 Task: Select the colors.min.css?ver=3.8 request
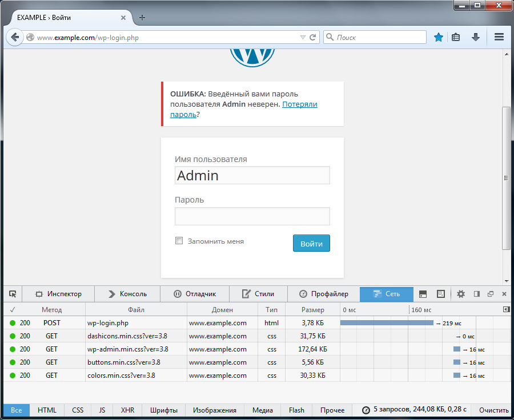click(257, 375)
